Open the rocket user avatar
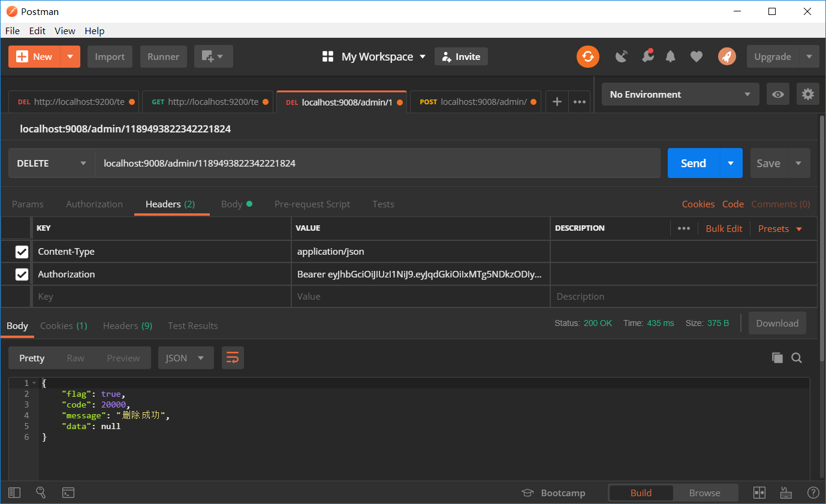The width and height of the screenshot is (826, 504). (726, 57)
